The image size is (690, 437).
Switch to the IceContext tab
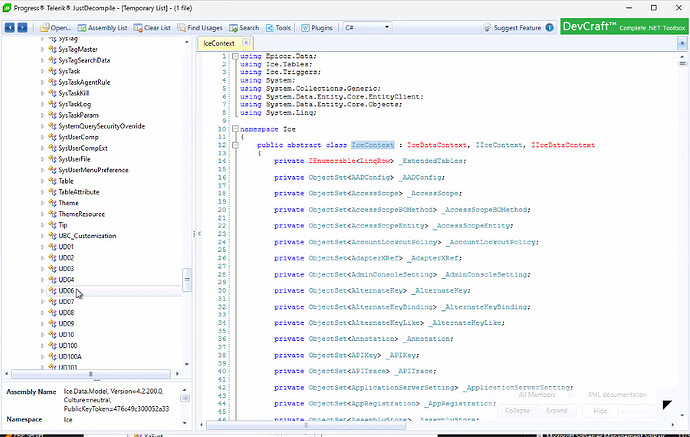pos(219,43)
